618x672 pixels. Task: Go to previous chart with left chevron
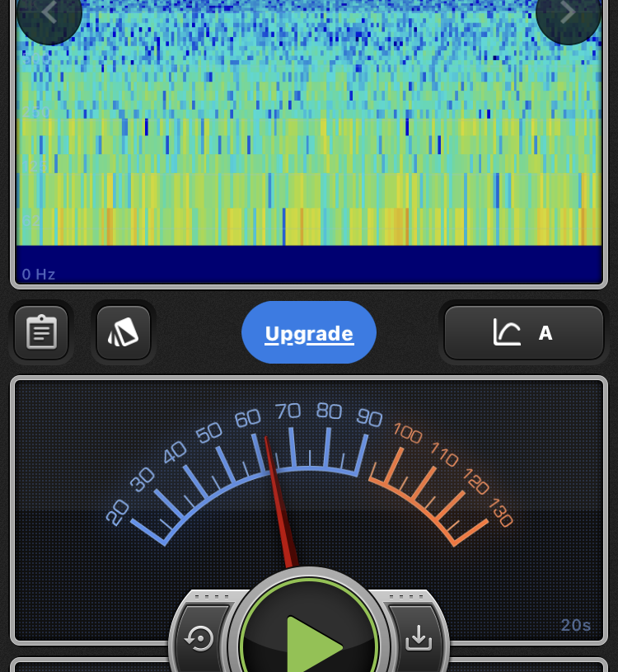coord(49,12)
